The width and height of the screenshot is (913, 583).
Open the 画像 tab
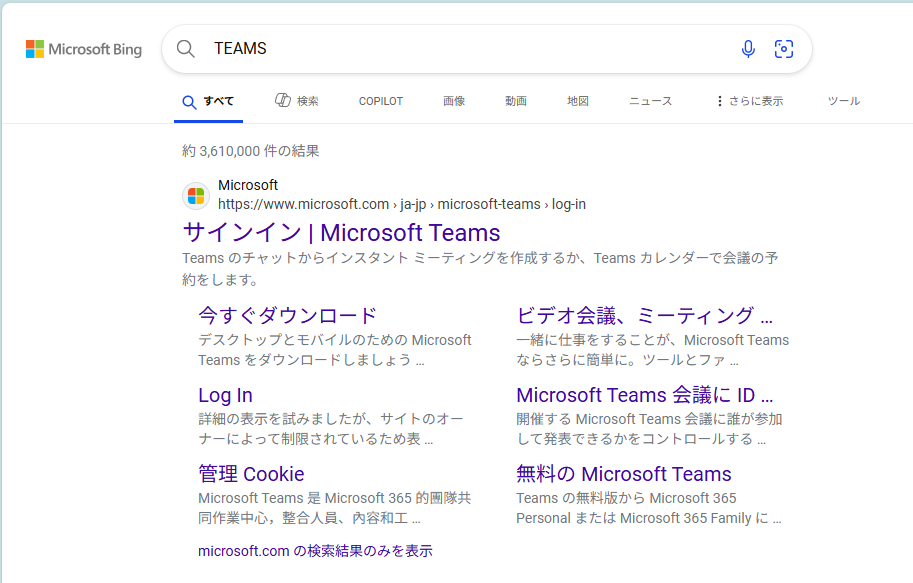coord(454,101)
